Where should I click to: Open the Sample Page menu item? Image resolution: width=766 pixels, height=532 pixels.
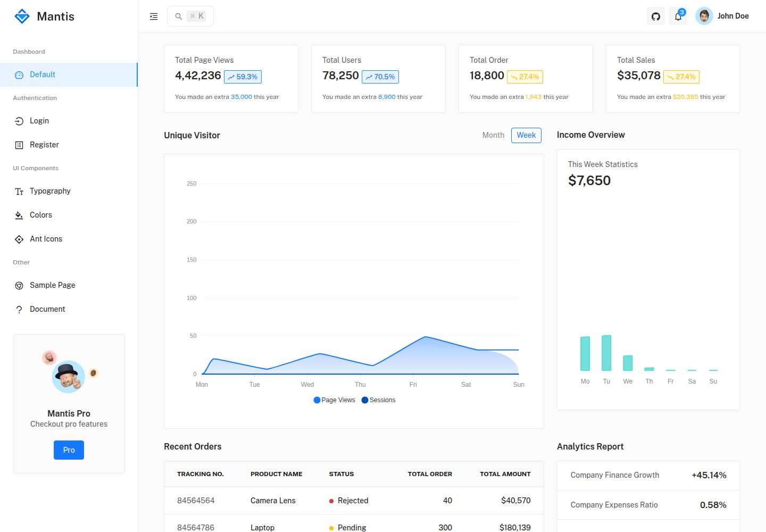pos(69,285)
